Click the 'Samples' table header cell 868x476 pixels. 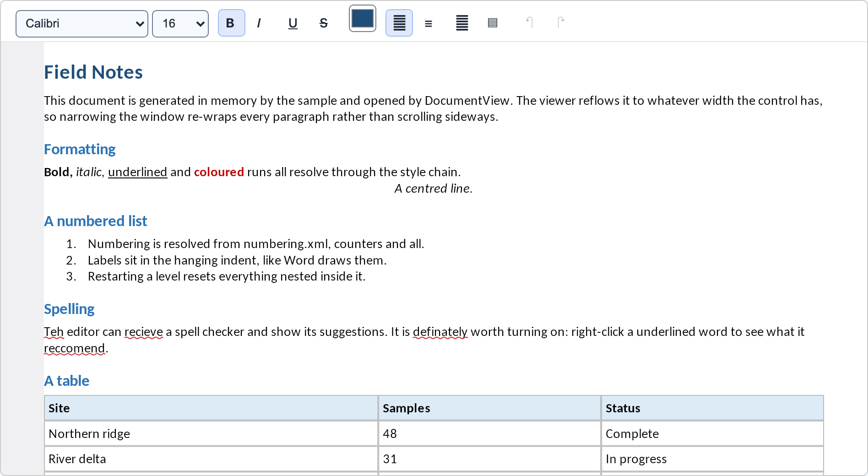[489, 408]
